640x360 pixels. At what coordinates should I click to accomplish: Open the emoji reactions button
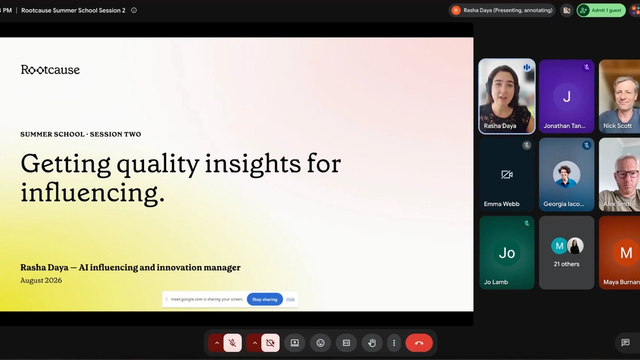320,343
